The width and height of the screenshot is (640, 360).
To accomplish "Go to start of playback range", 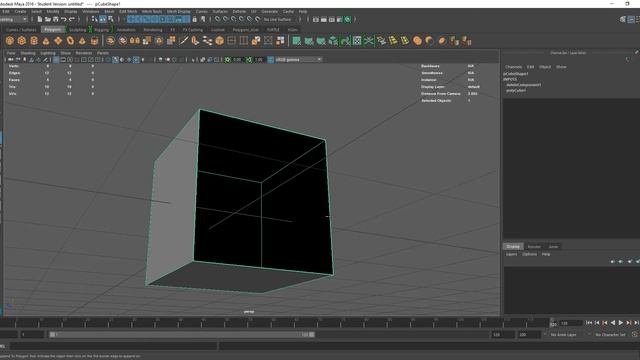I will coord(589,323).
